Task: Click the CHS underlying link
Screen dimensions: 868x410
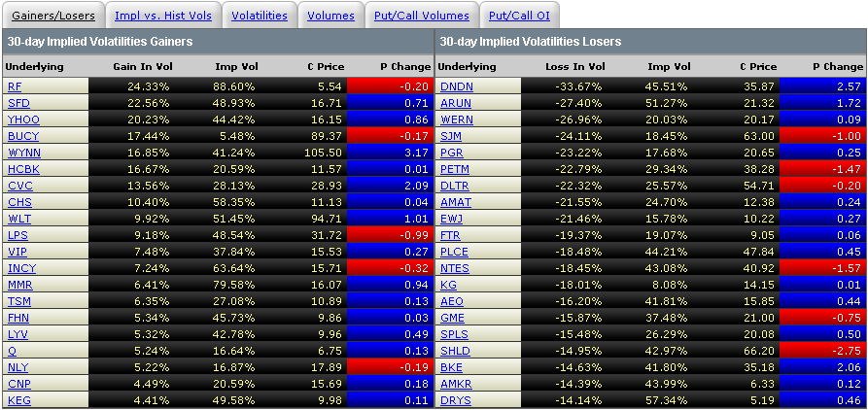Action: [x=18, y=202]
